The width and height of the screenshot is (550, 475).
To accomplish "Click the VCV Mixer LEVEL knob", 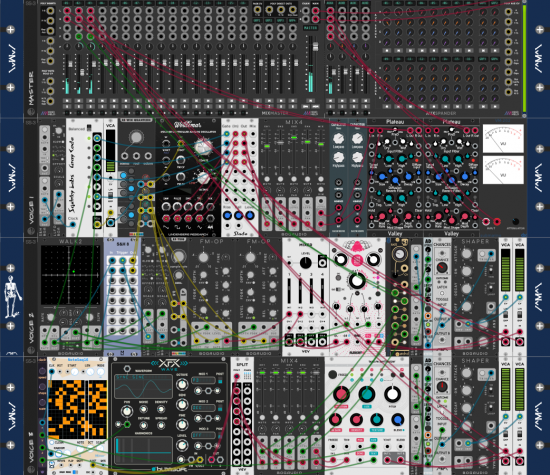I will tap(305, 262).
